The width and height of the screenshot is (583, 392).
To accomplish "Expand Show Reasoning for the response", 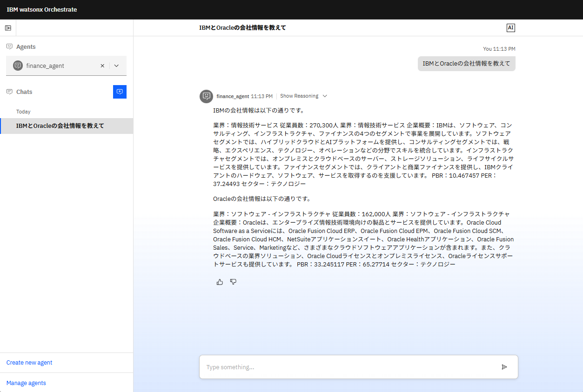I will tap(303, 96).
